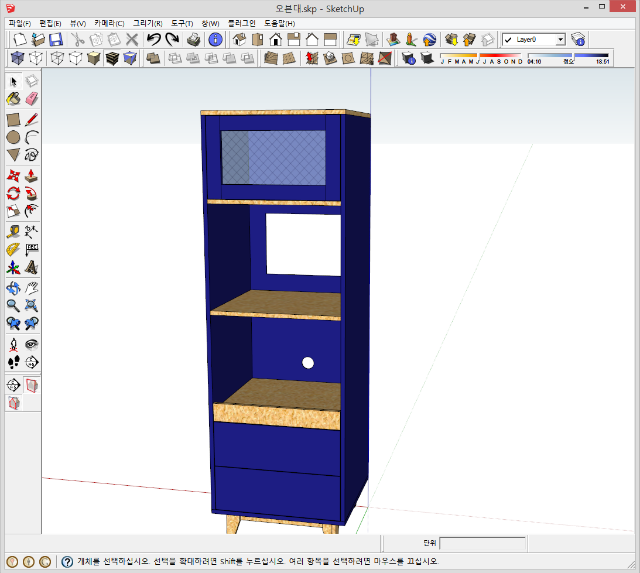Print the model via printer icon

(193, 40)
